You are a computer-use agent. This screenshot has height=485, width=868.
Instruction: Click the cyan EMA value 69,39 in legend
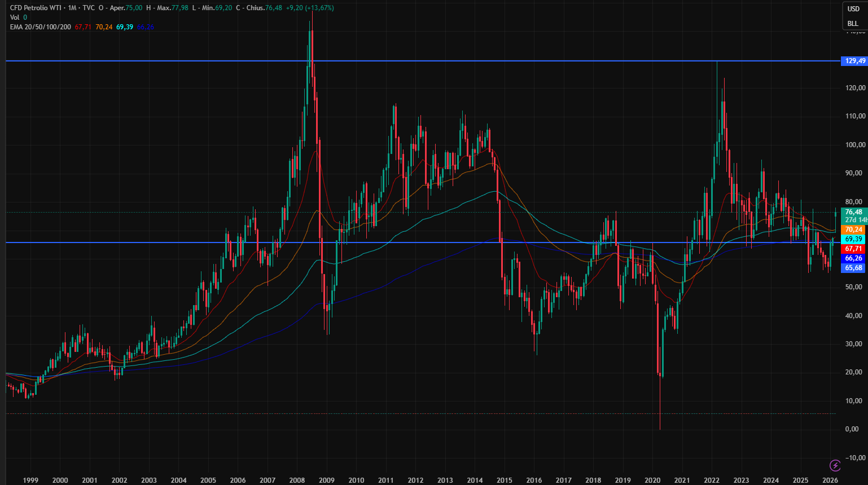pyautogui.click(x=125, y=27)
